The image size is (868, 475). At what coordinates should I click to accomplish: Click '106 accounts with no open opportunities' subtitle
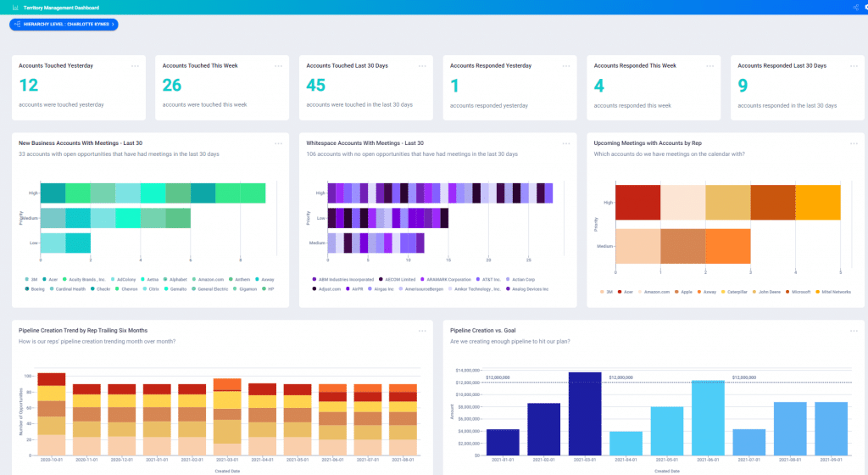(412, 154)
